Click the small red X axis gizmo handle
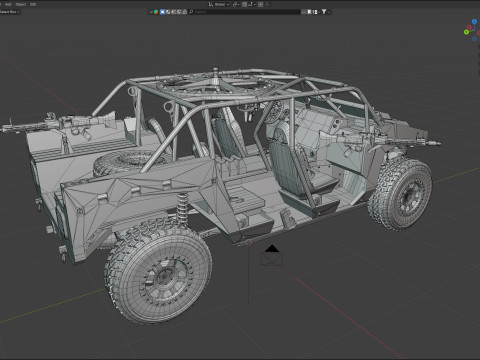 click(x=470, y=27)
